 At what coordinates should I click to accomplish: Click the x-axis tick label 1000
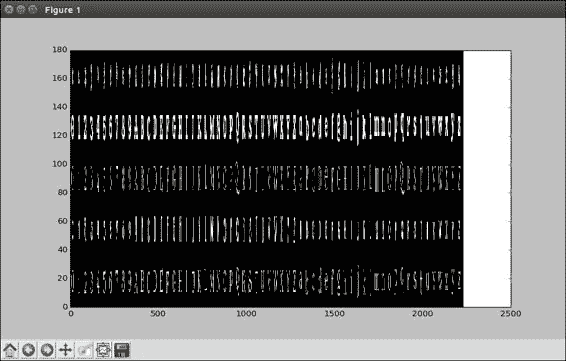click(x=246, y=314)
